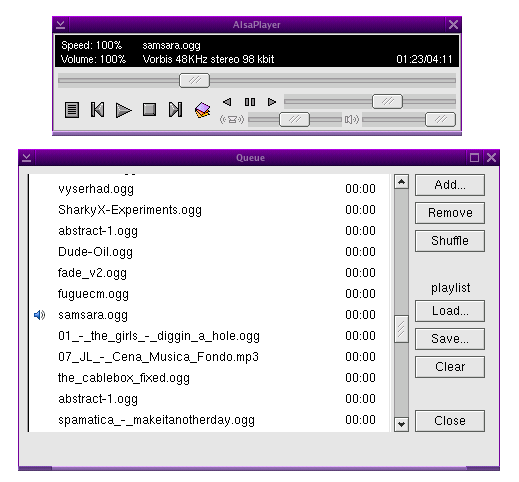Click Load... to open a playlist
Image resolution: width=519 pixels, height=482 pixels.
pos(450,311)
